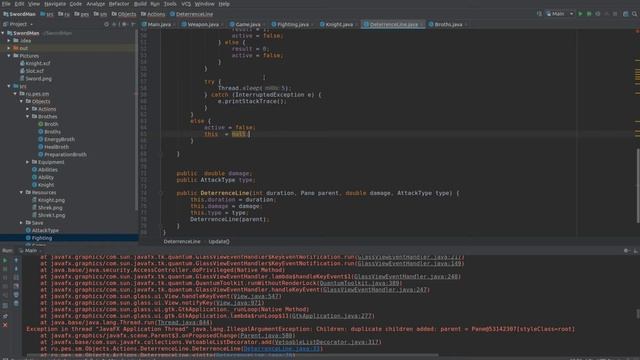Select the Main tab in Run panel
640x360 pixels.
pos(31,251)
